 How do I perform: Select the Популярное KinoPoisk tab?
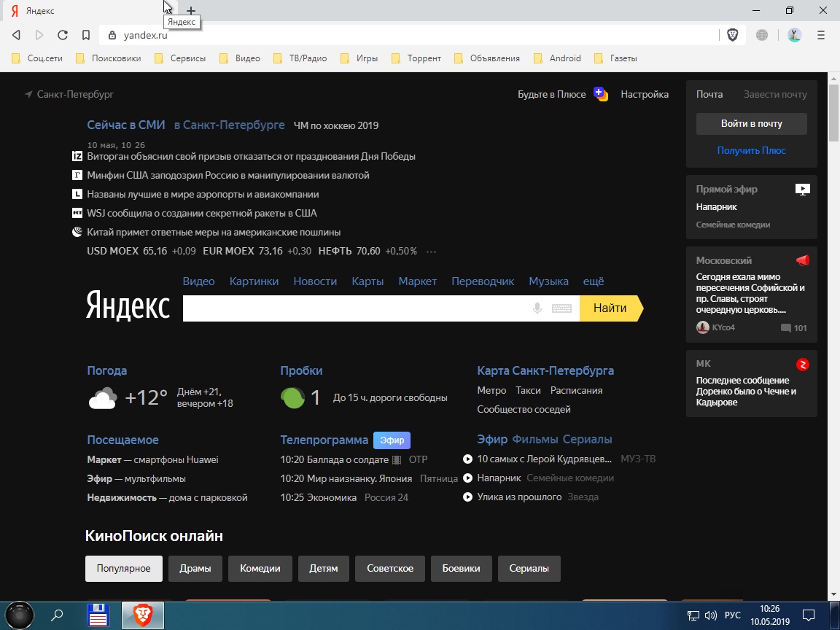[124, 569]
